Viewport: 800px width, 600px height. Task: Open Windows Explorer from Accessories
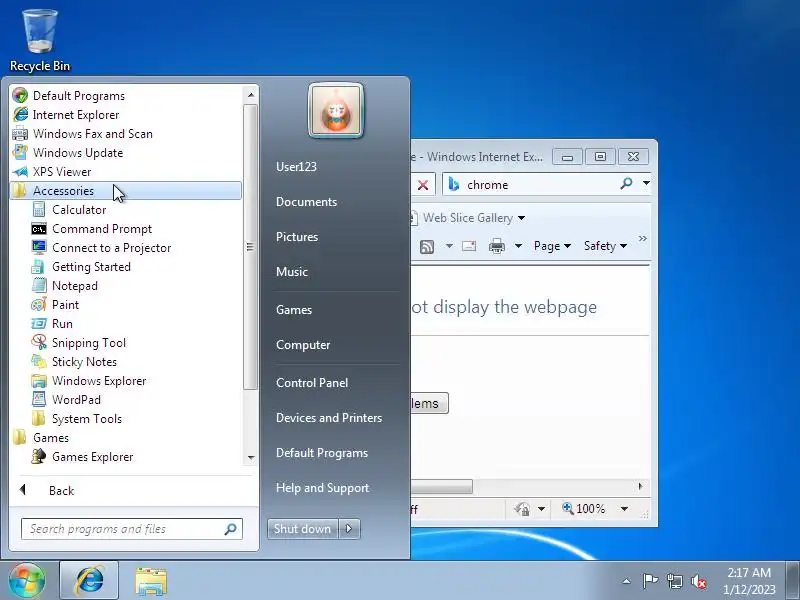89,381
